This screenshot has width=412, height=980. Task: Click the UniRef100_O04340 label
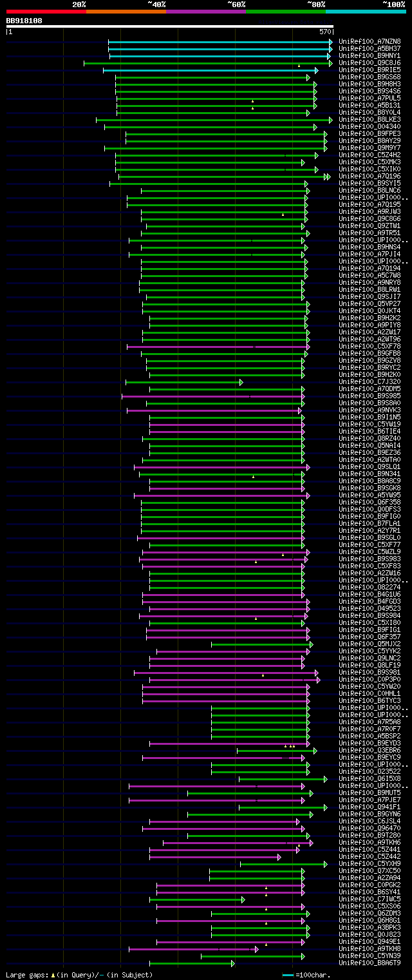[368, 126]
